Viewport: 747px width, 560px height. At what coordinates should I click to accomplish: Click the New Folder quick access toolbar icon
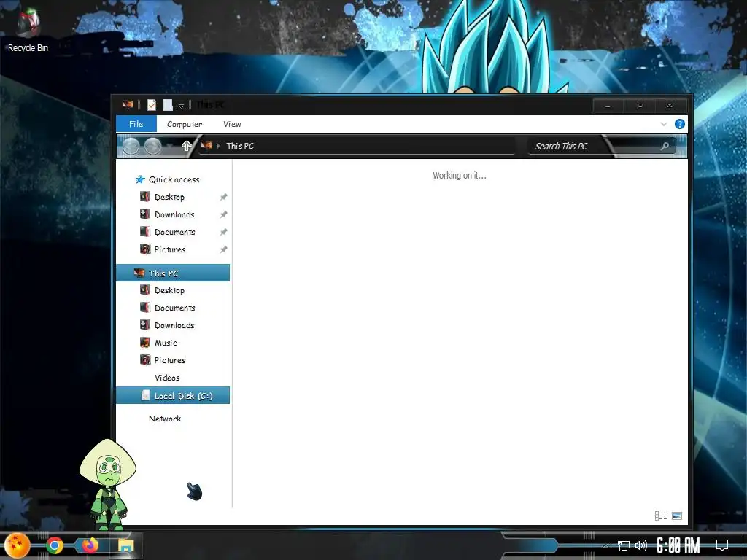click(x=168, y=105)
